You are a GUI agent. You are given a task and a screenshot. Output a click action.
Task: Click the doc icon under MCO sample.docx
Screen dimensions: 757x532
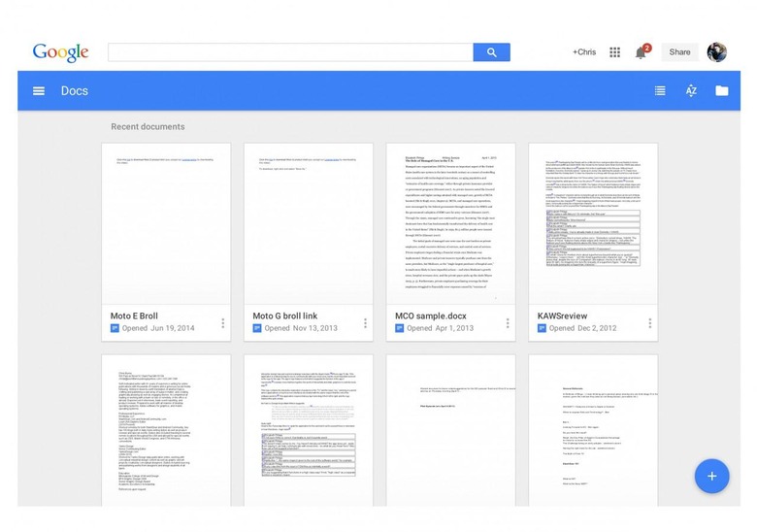point(399,328)
